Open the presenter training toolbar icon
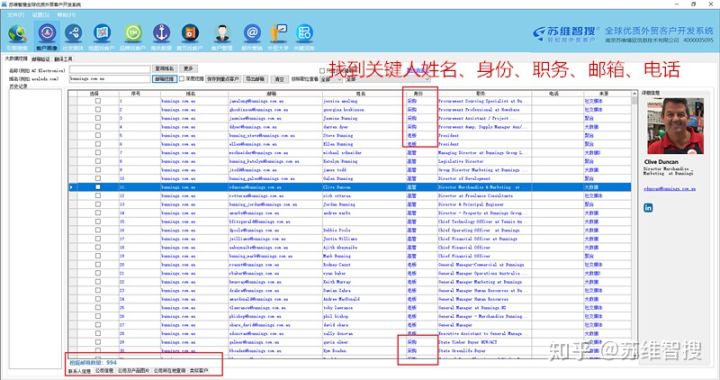This screenshot has width=720, height=380. coord(278,33)
